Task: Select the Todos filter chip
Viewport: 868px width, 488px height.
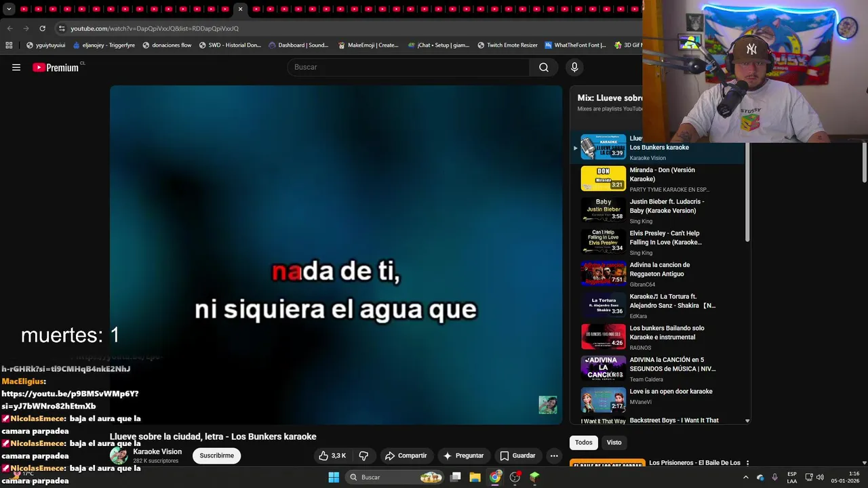Action: (584, 443)
